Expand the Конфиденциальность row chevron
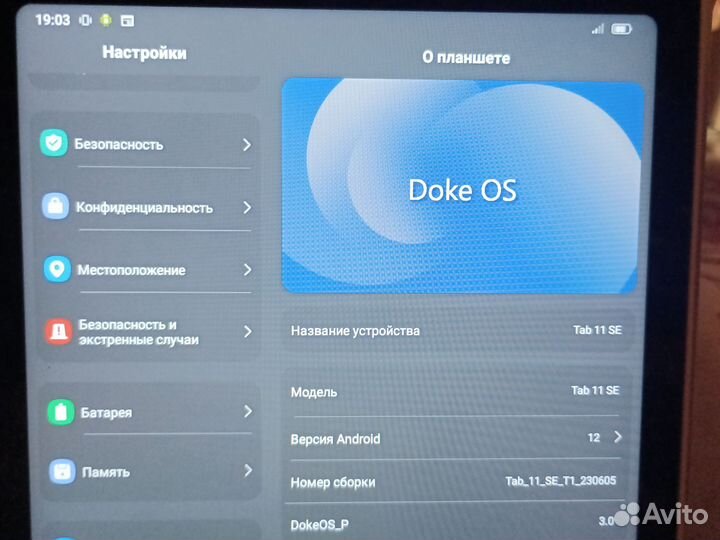720x540 pixels. 248,208
